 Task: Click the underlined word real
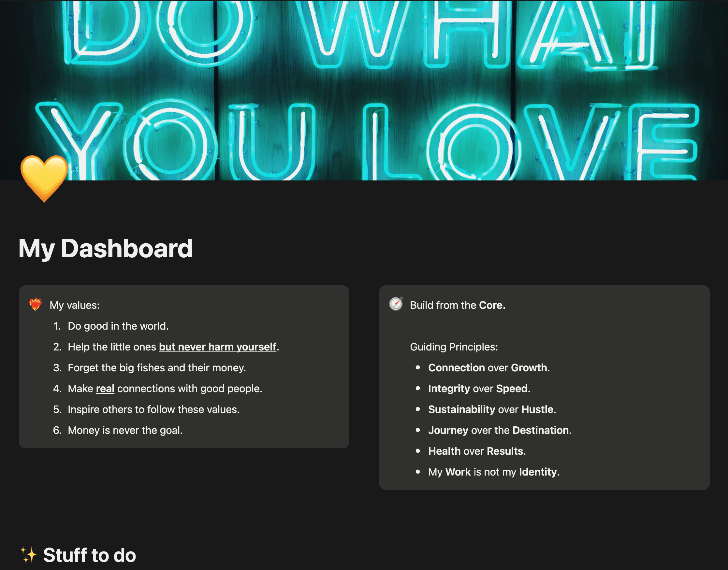(x=105, y=389)
